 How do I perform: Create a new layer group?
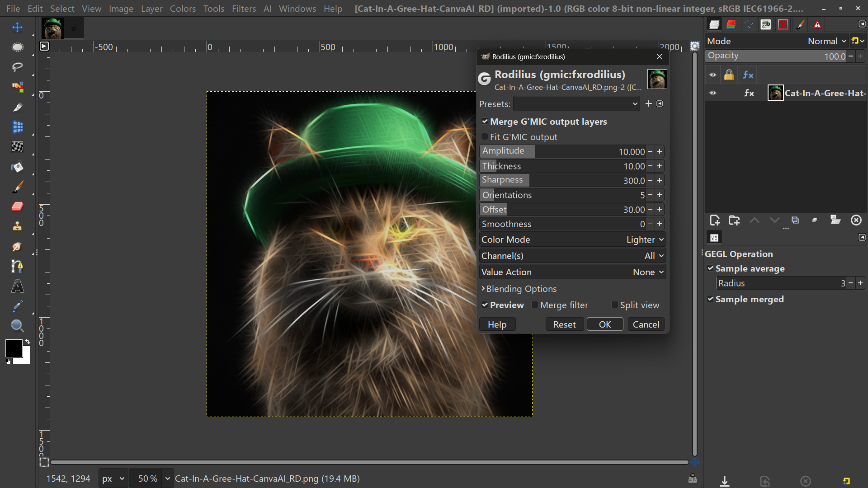click(x=734, y=220)
